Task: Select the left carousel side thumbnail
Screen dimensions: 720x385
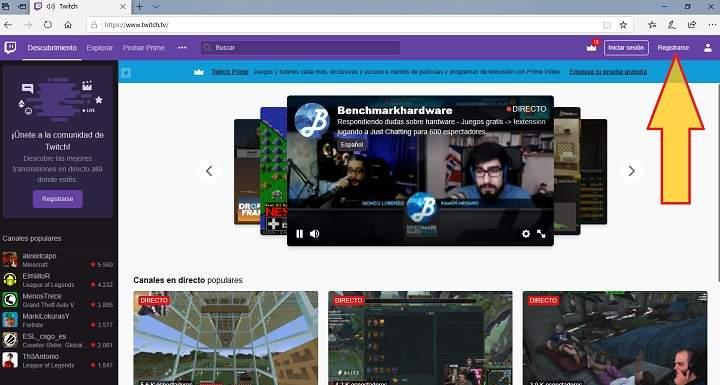Action: coord(273,171)
